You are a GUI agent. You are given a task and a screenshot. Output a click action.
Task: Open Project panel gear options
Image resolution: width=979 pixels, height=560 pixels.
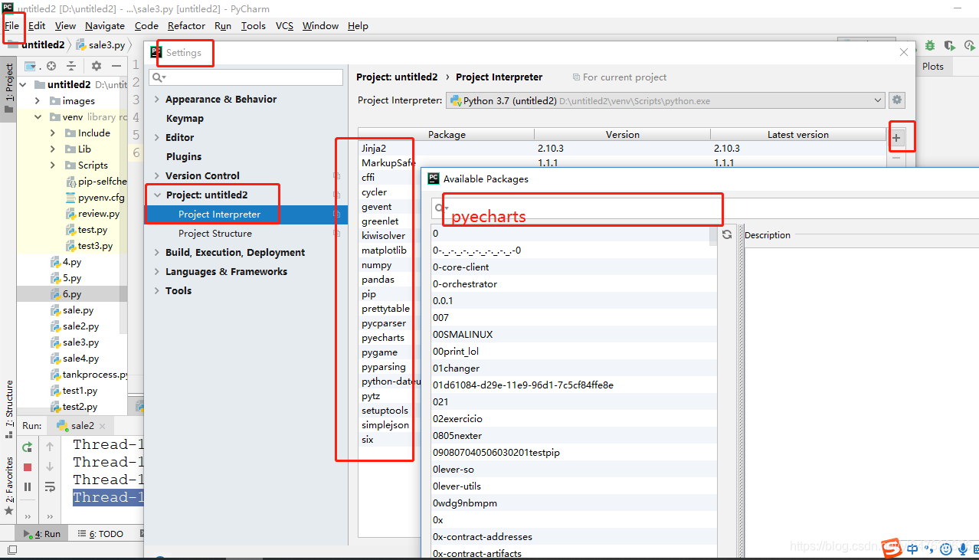pos(97,66)
